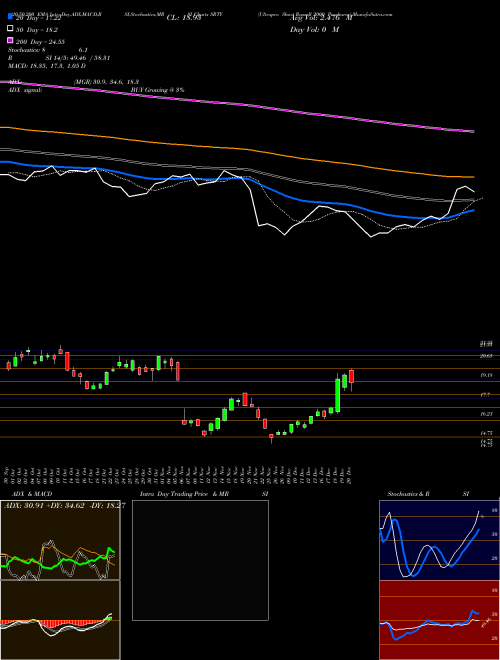
Task: Click the 19.18 price axis label
Action: 486,375
